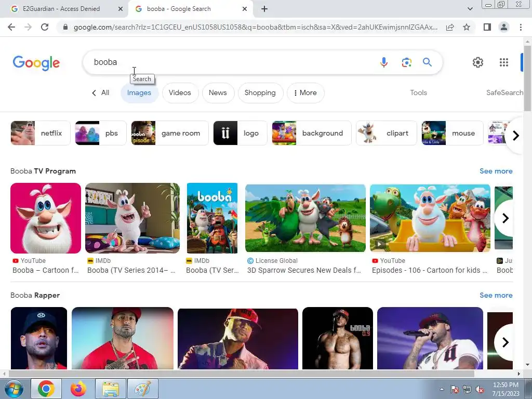
Task: Show next Booba TV Program images
Action: pyautogui.click(x=505, y=218)
